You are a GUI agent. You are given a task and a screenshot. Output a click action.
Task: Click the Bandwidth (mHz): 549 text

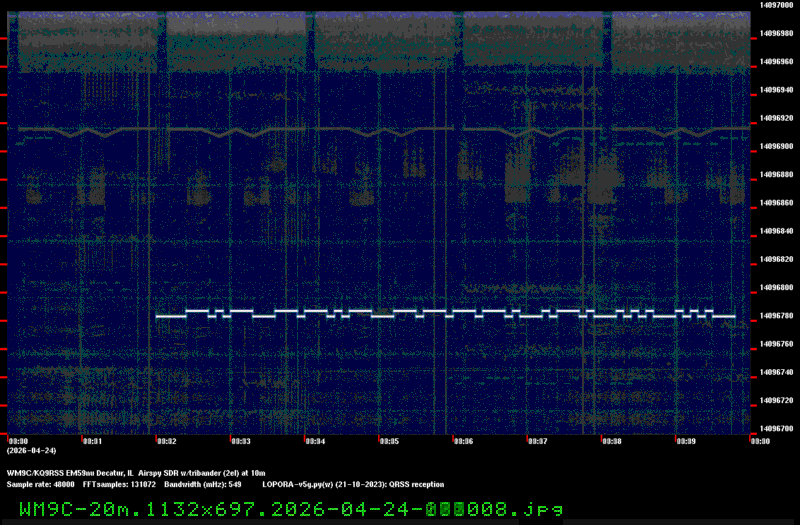click(x=203, y=485)
